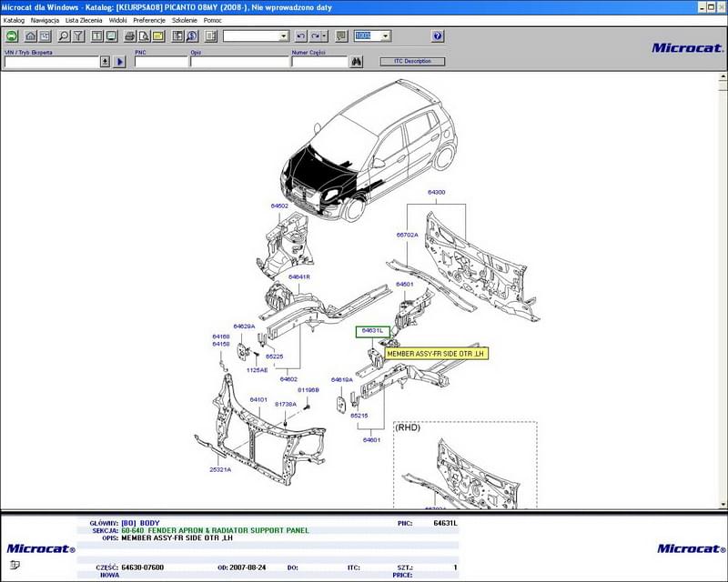Image resolution: width=728 pixels, height=582 pixels.
Task: Click the section 60-640 Fender Apron text
Action: point(215,530)
